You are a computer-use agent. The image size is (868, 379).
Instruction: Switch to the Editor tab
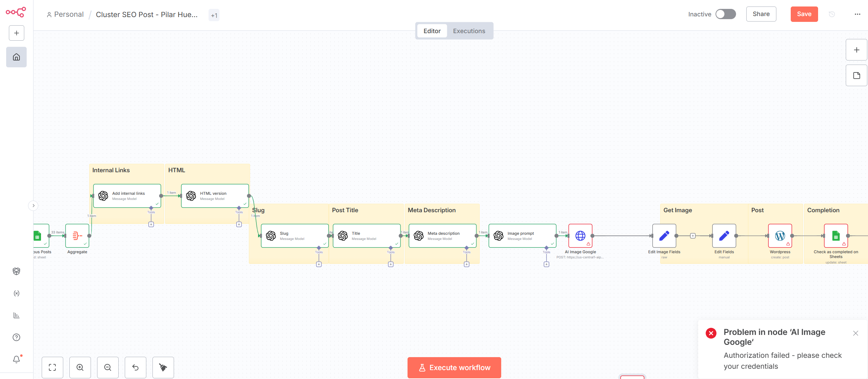click(432, 31)
